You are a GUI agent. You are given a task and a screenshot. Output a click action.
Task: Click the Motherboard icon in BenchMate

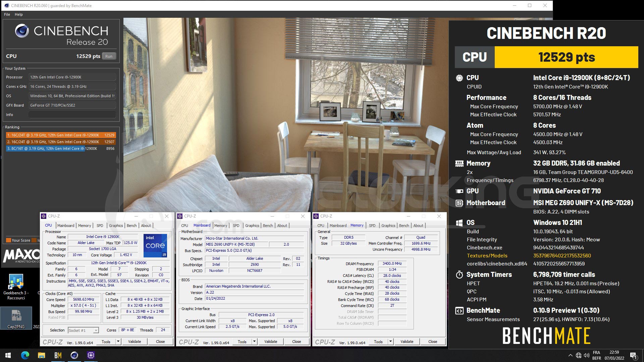(x=459, y=203)
